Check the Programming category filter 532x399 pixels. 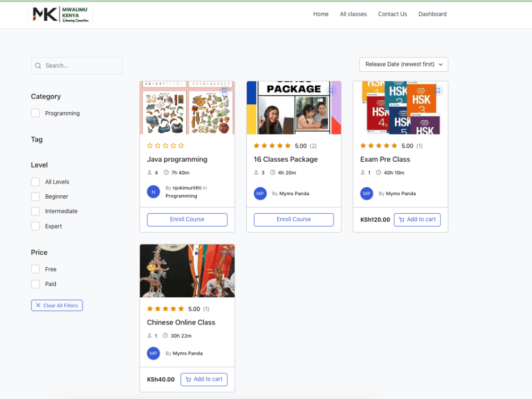point(36,113)
